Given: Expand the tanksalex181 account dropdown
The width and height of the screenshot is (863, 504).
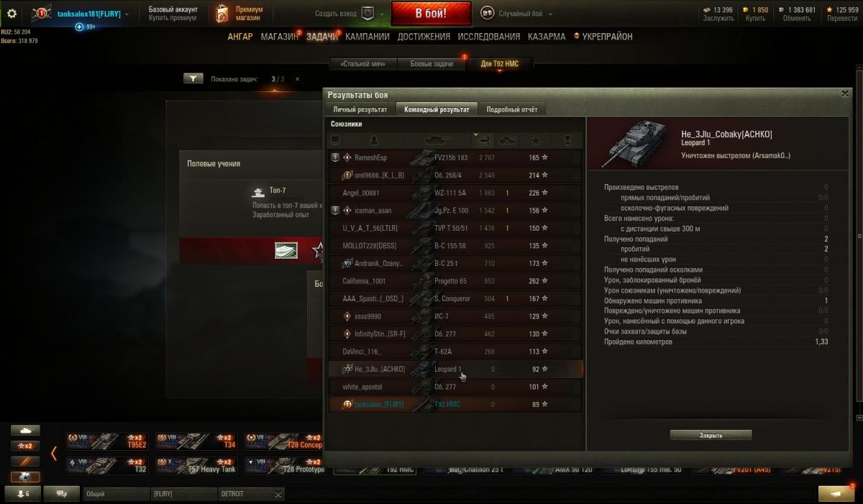Looking at the screenshot, I should [x=127, y=14].
